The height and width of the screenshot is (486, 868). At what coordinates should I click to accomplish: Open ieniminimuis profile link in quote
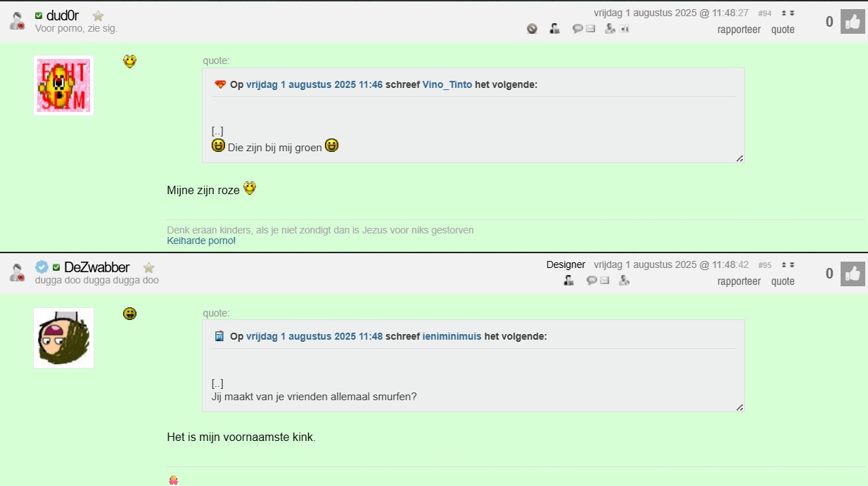tap(452, 336)
